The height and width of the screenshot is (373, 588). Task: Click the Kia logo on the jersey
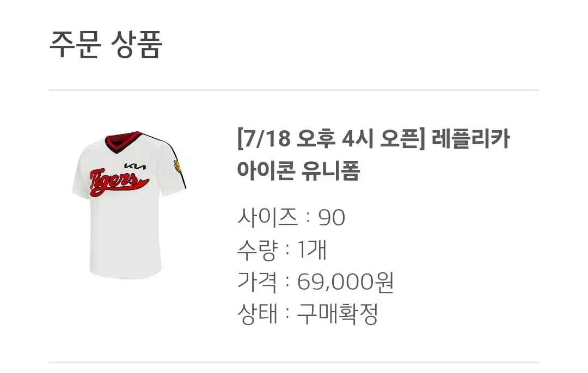pos(135,167)
